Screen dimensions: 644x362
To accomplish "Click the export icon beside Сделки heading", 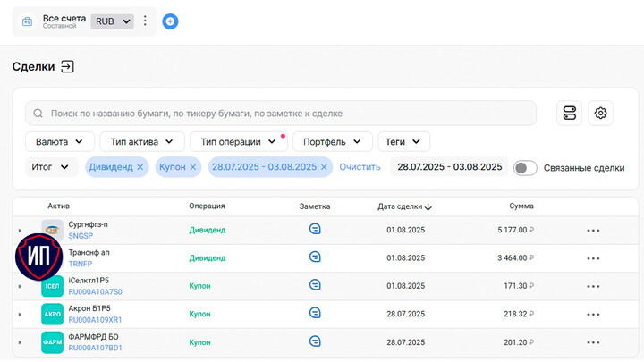I will click(x=67, y=67).
